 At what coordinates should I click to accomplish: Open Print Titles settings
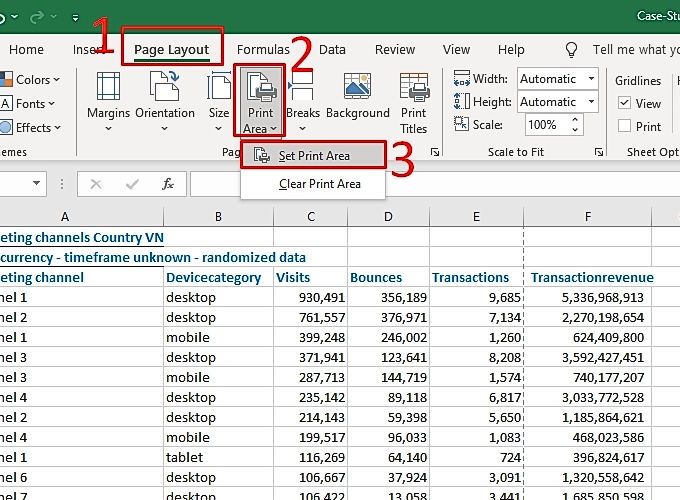[x=413, y=103]
